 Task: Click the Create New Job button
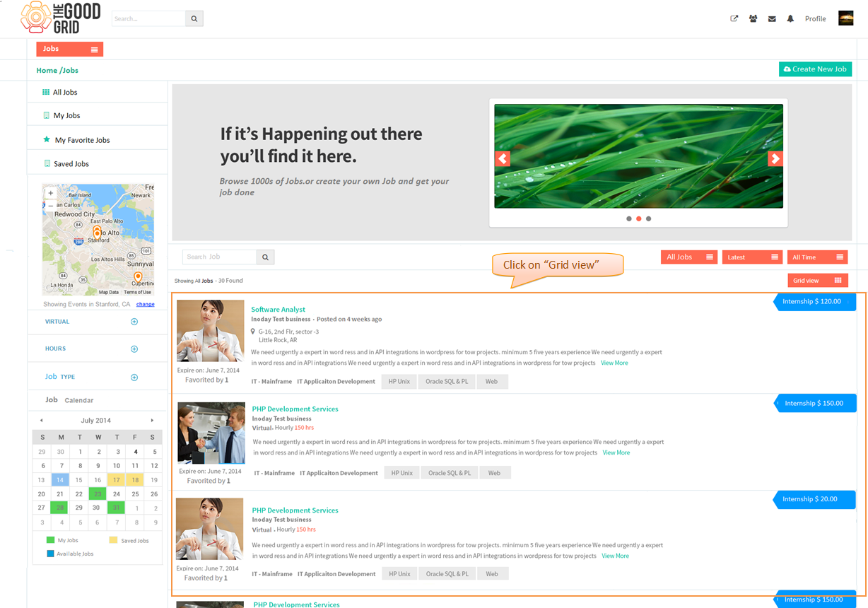[x=815, y=69]
